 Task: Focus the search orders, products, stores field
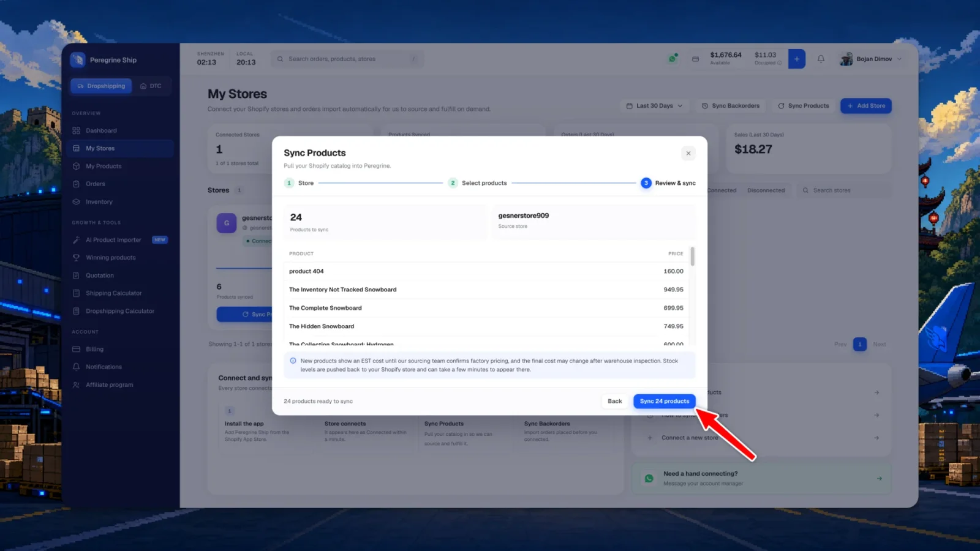tap(347, 59)
